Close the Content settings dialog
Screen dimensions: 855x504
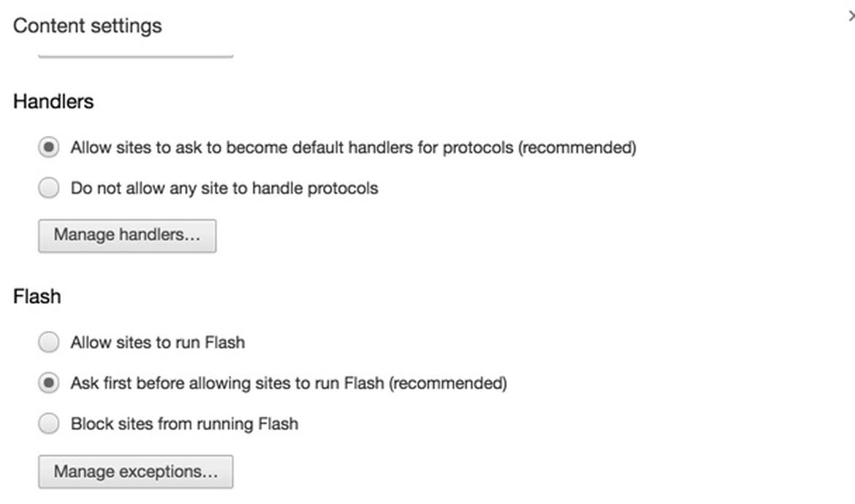coord(851,15)
